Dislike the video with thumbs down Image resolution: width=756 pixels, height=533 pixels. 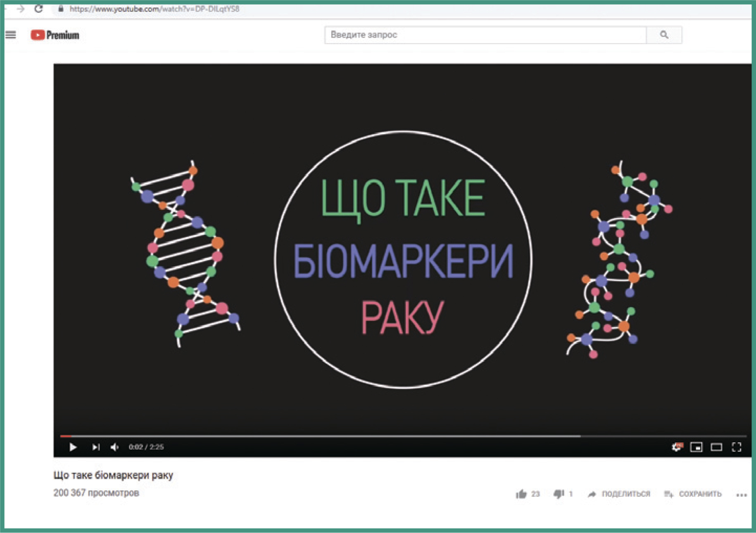559,494
